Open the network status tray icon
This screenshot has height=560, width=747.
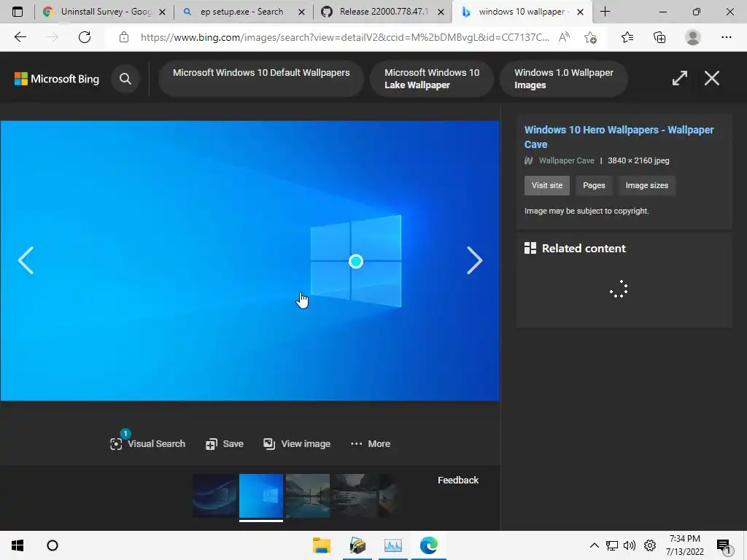pyautogui.click(x=612, y=545)
